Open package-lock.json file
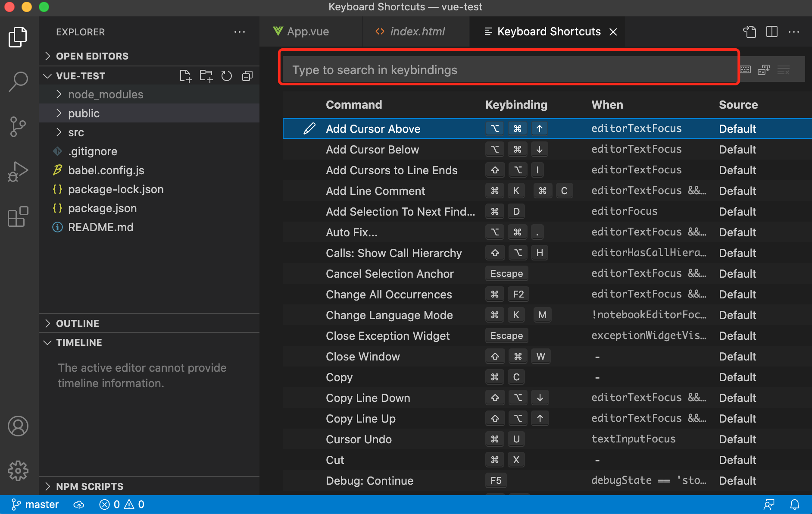Viewport: 812px width, 514px height. click(149, 189)
